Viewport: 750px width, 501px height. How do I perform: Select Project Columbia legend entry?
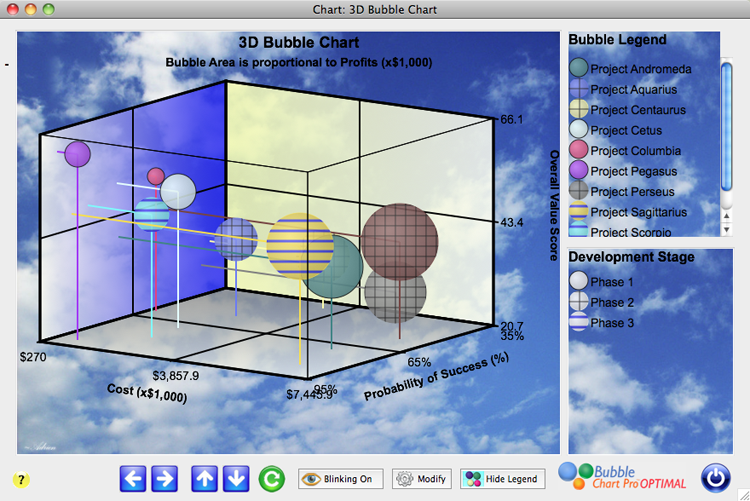coord(634,151)
